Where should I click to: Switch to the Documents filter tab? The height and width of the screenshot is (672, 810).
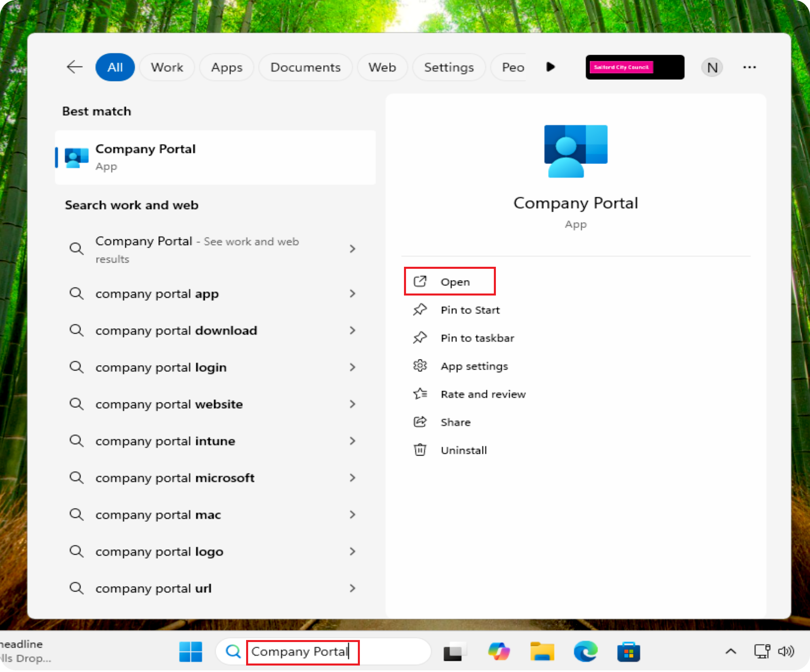click(305, 67)
